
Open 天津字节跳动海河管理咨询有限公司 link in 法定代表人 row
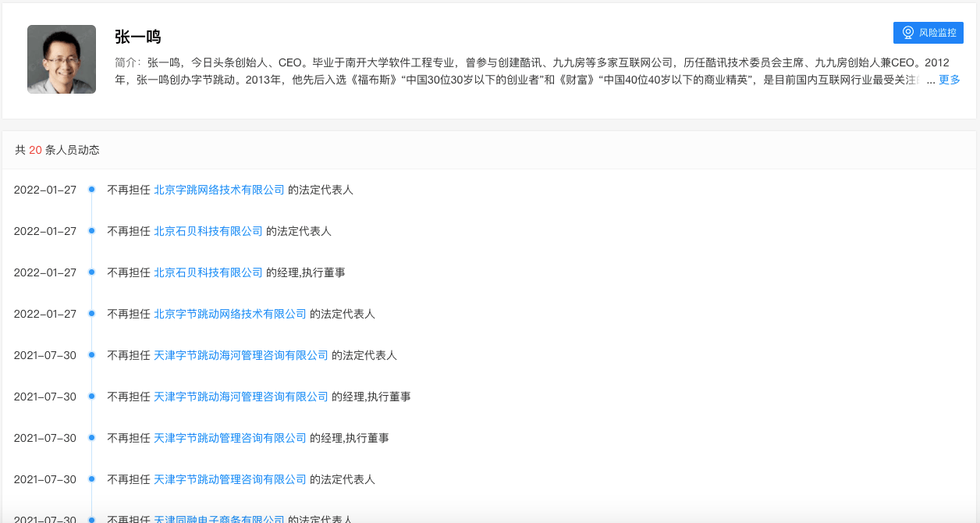click(241, 355)
